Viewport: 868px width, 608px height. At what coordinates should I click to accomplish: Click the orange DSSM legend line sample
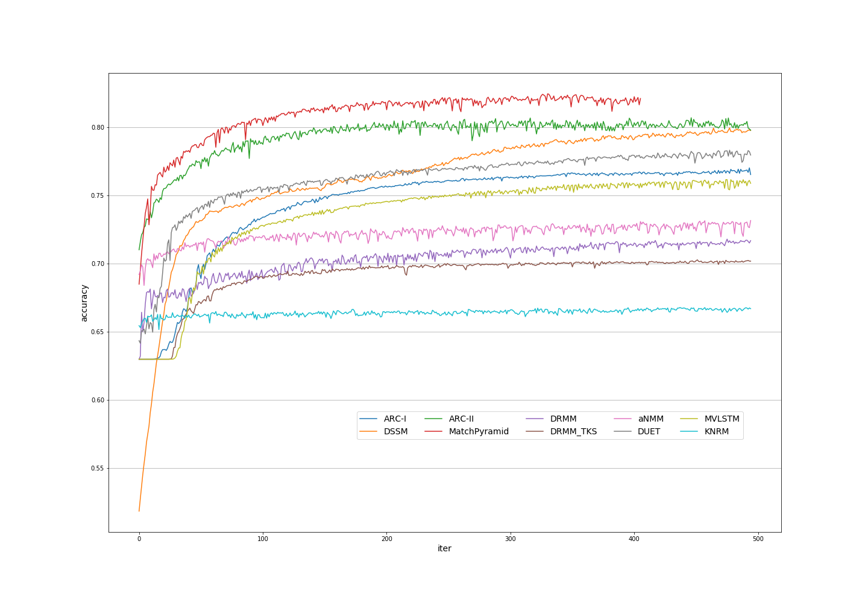click(368, 432)
